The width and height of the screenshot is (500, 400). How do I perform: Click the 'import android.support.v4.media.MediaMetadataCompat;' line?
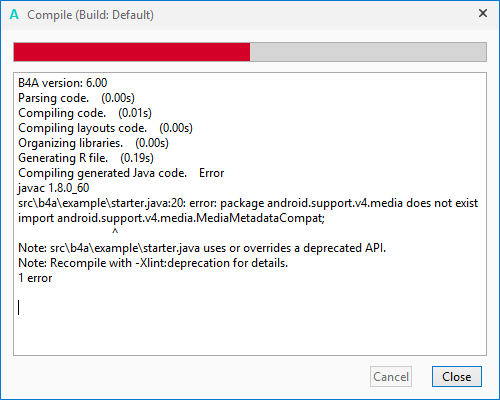[171, 218]
